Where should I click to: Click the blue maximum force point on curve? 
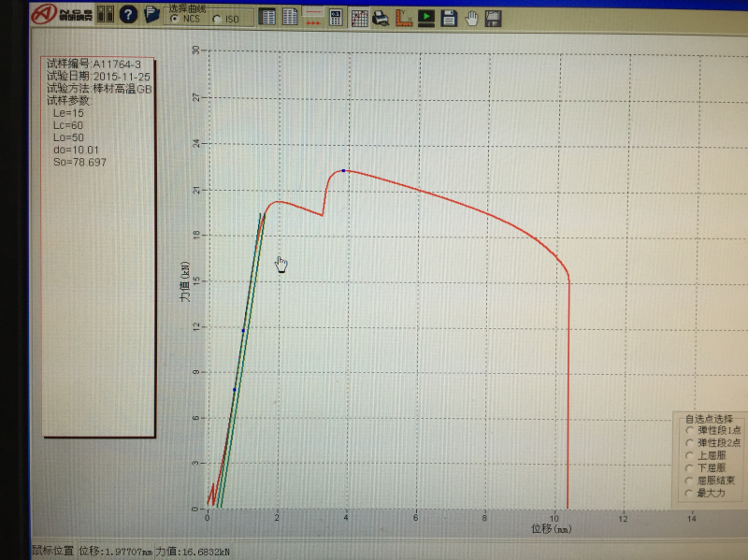coord(343,171)
